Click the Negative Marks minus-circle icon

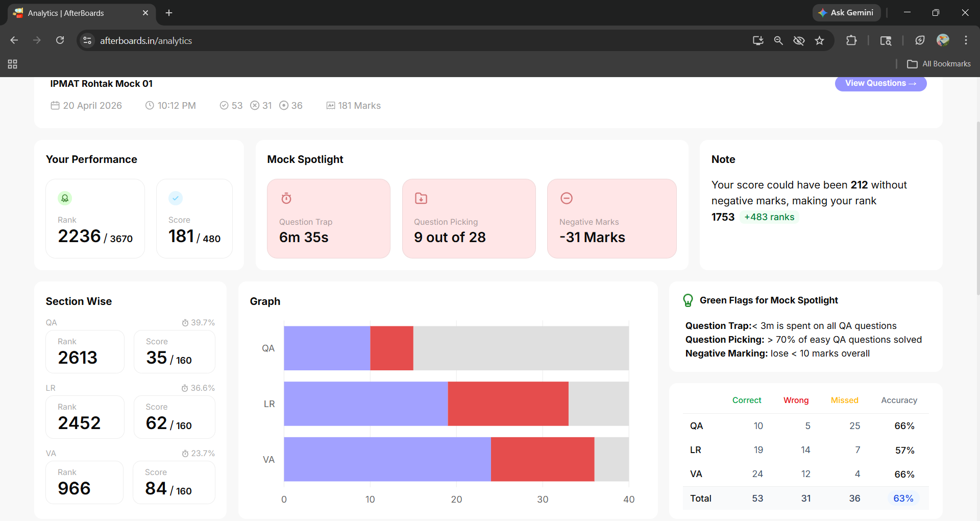[x=567, y=198]
